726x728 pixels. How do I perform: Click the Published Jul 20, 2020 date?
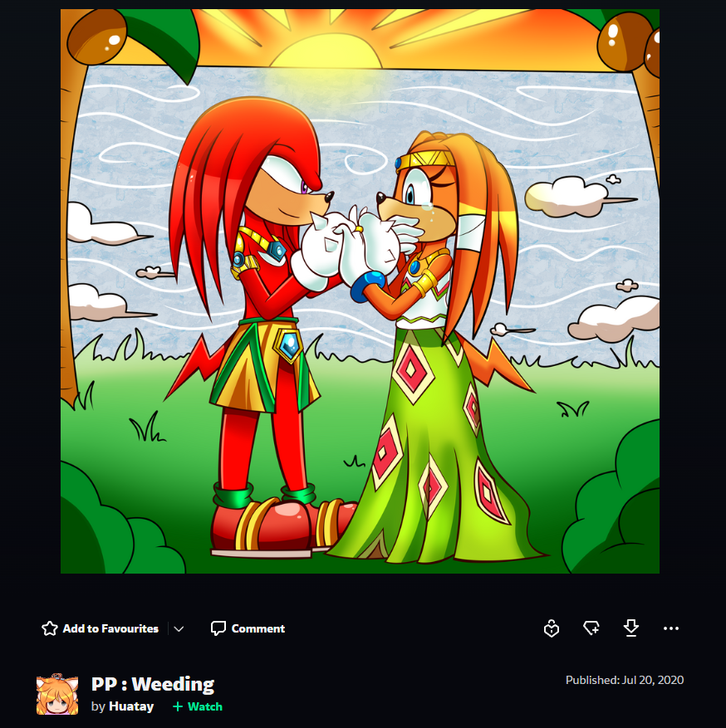pos(625,680)
